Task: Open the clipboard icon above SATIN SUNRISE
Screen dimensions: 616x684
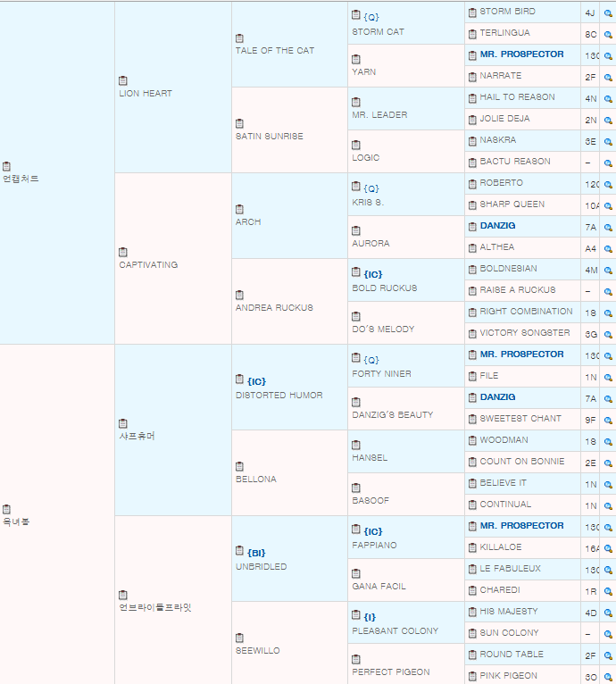Action: point(239,124)
